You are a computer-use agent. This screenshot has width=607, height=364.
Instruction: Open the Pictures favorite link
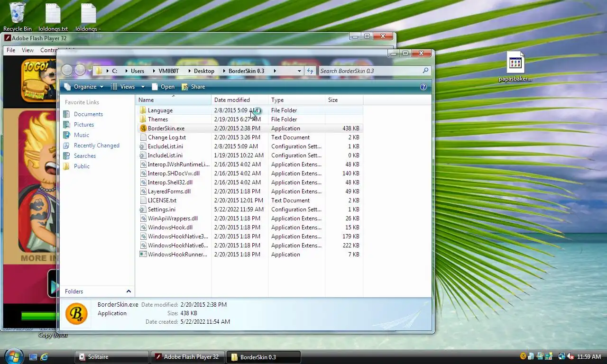point(84,125)
